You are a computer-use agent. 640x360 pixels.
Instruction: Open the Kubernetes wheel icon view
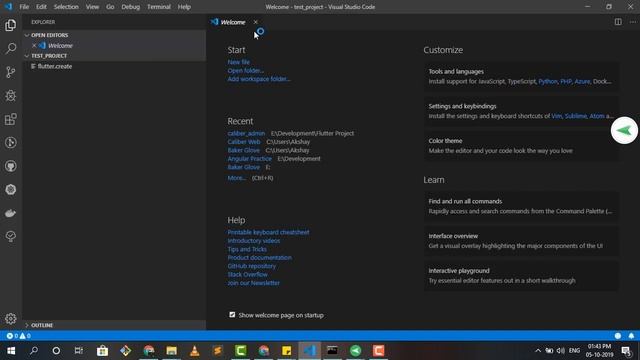click(x=11, y=189)
